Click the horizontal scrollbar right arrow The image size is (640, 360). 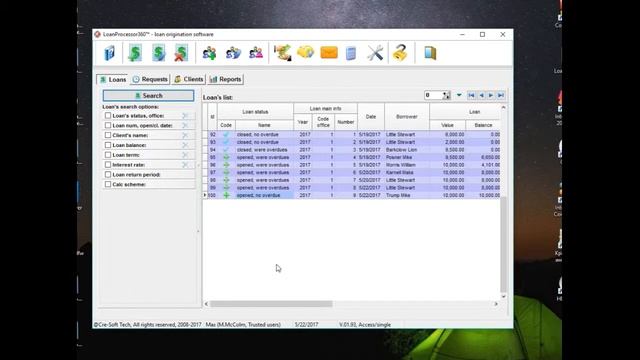pos(496,304)
